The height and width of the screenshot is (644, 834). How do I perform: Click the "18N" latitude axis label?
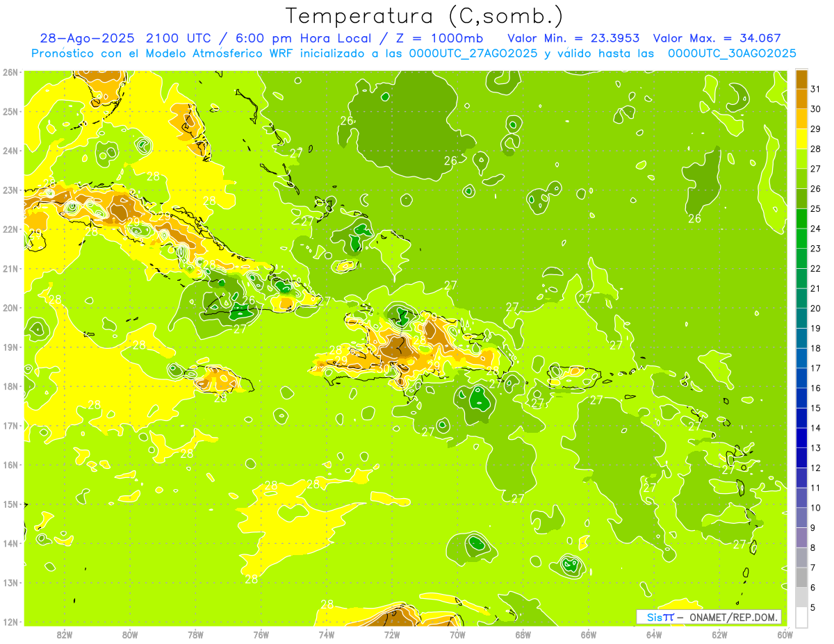click(10, 386)
